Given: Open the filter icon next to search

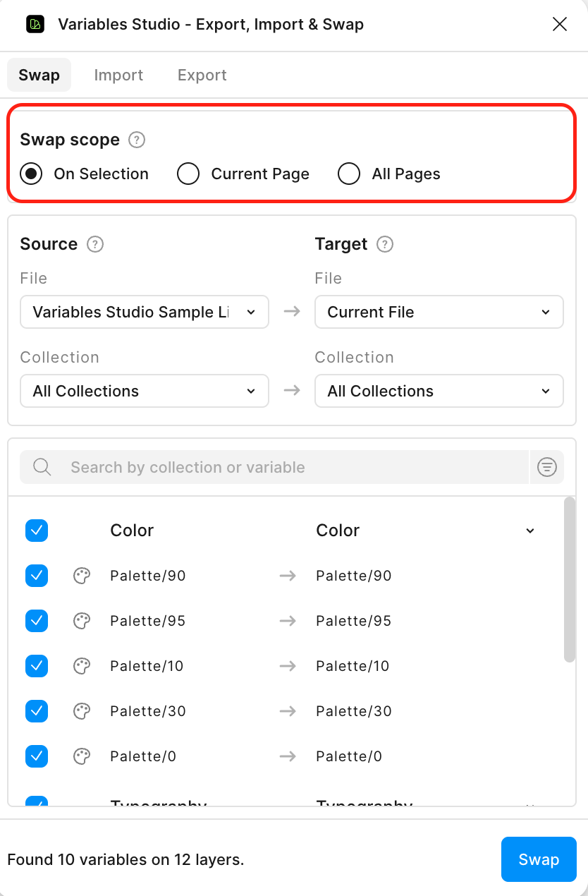Looking at the screenshot, I should coord(547,467).
